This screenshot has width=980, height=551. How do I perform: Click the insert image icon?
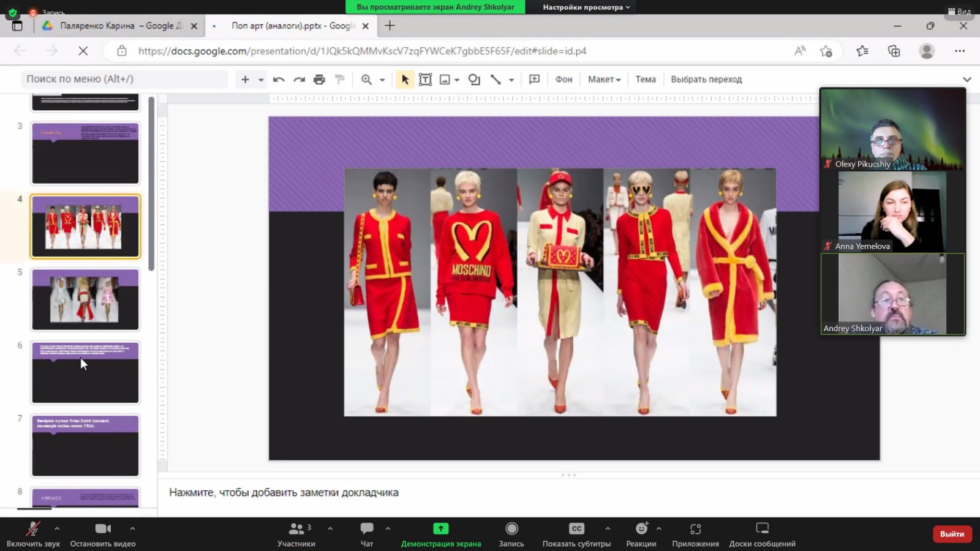(x=445, y=79)
